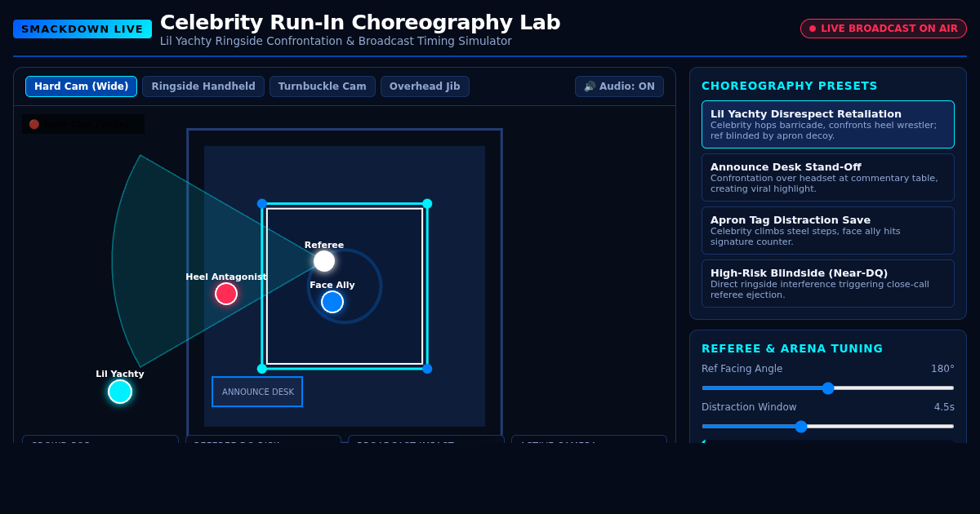Click the ring's top-right corner post
The width and height of the screenshot is (980, 514).
click(x=427, y=204)
